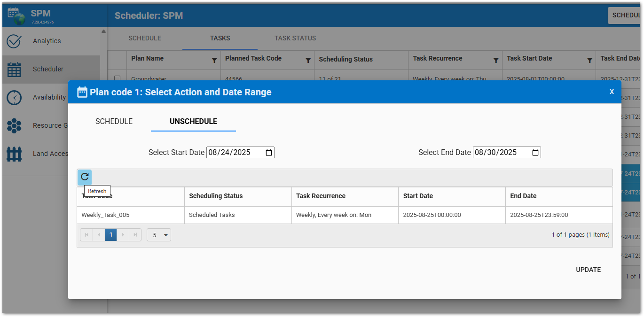This screenshot has height=317, width=644.
Task: Switch to the SCHEDULE tab in the dialog
Action: (x=114, y=121)
